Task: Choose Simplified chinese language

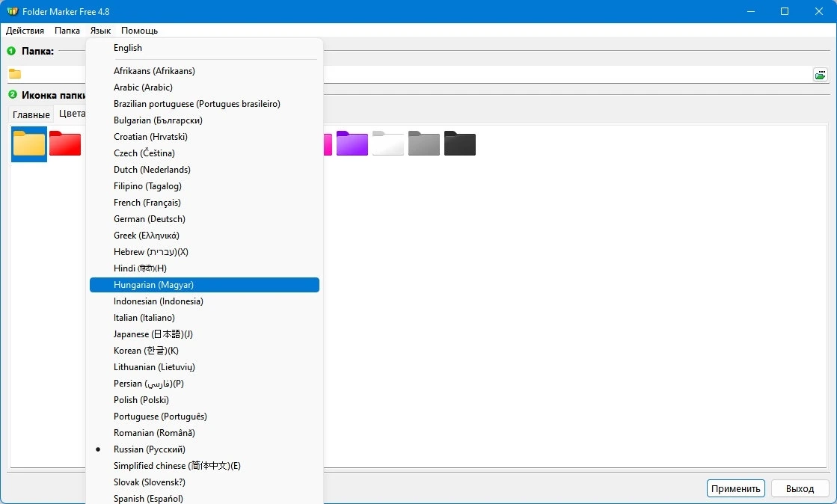Action: (204, 466)
